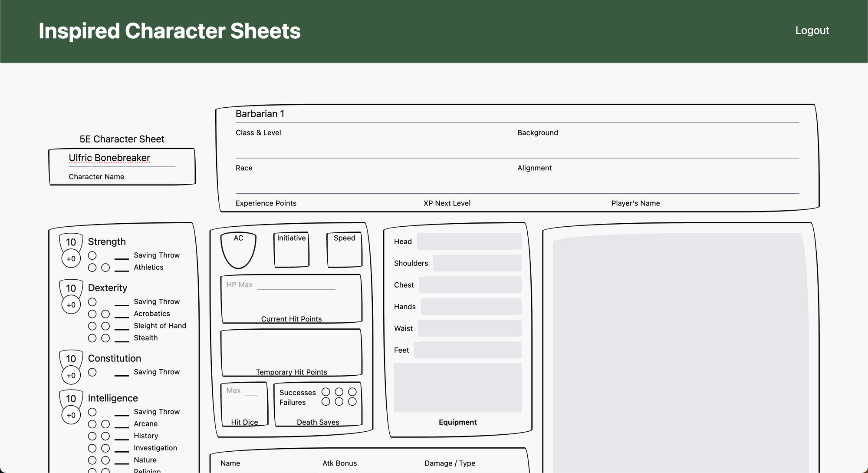Click the Strength score shield

[71, 242]
